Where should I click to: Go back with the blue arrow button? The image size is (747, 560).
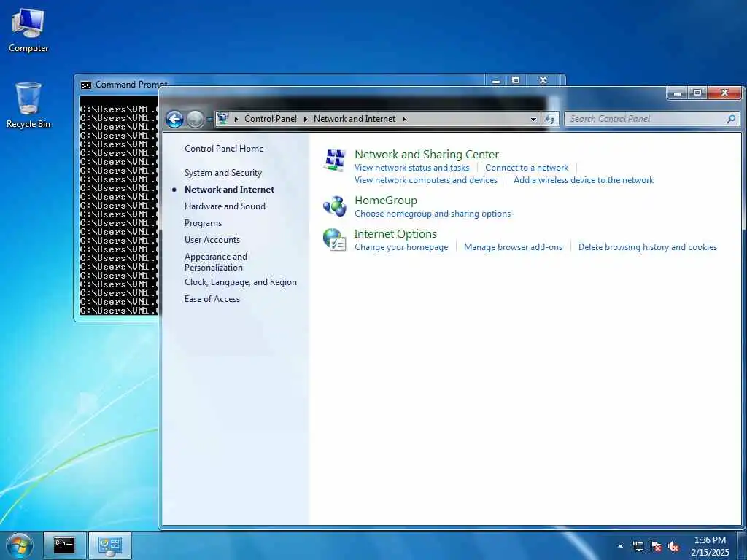(175, 119)
